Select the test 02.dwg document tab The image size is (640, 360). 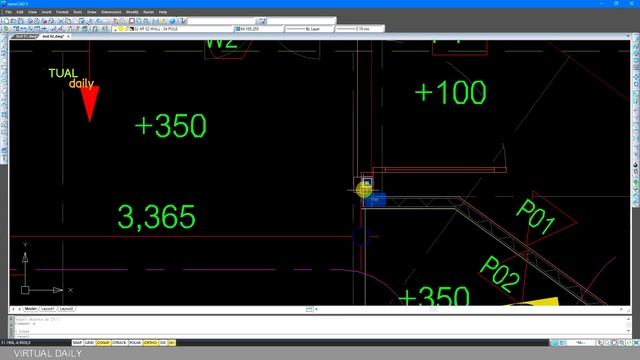tap(53, 36)
